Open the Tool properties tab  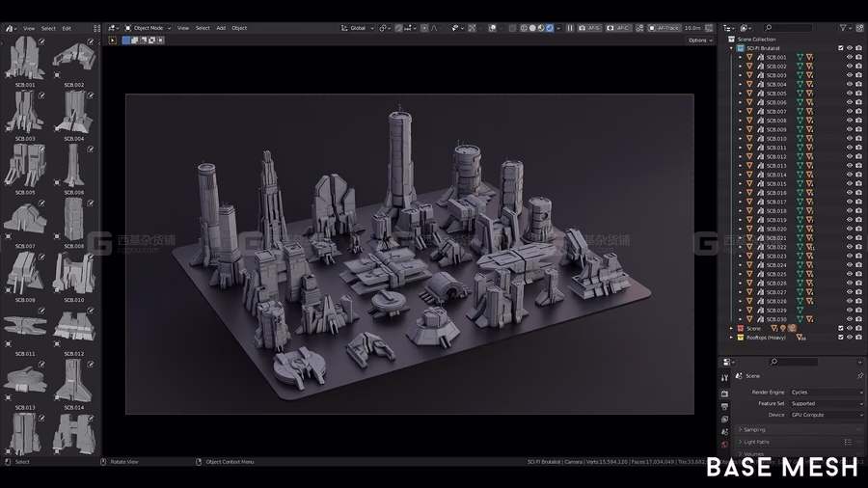(724, 378)
